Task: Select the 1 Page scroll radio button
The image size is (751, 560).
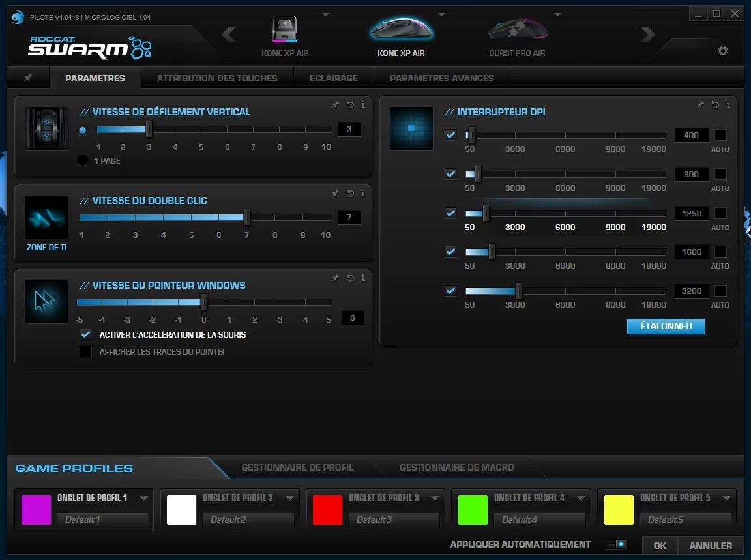Action: point(82,160)
